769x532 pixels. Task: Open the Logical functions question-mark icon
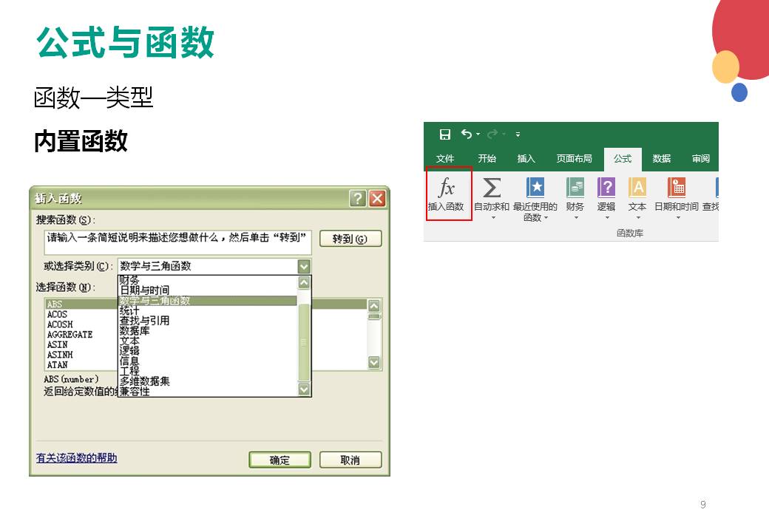pyautogui.click(x=606, y=188)
